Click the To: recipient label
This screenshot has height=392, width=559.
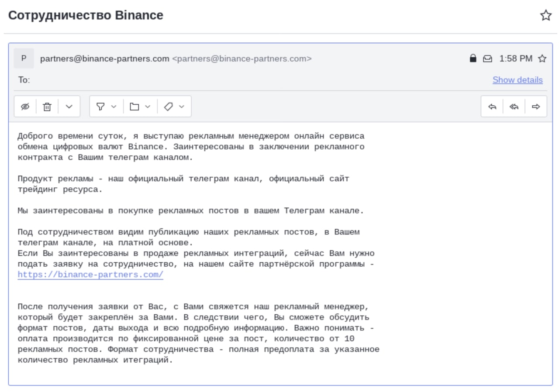24,80
